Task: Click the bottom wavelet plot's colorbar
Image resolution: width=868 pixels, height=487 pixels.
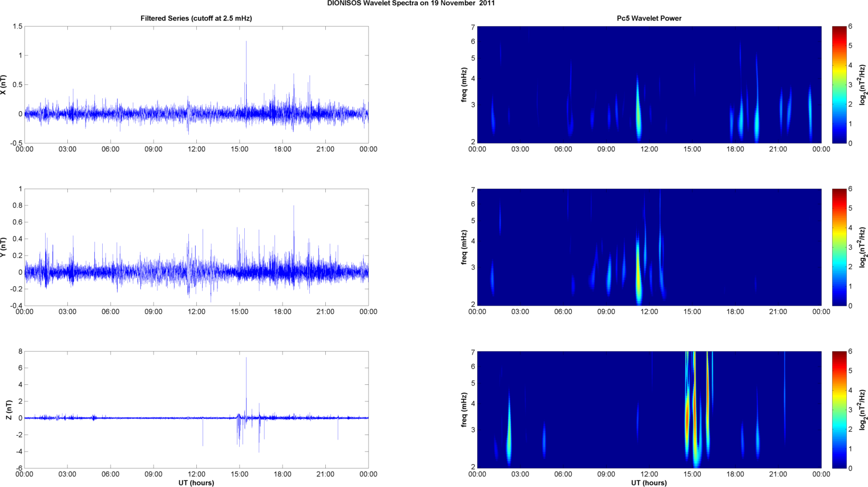Action: click(839, 409)
